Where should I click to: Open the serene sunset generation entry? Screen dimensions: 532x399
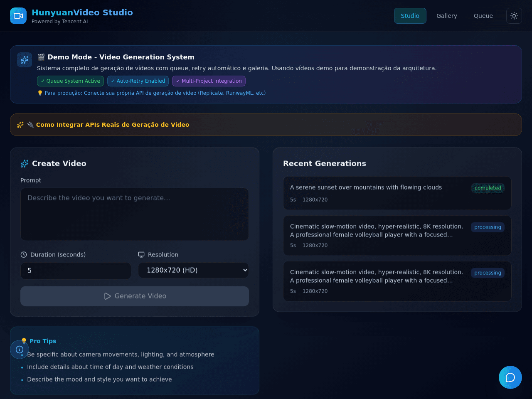(397, 193)
